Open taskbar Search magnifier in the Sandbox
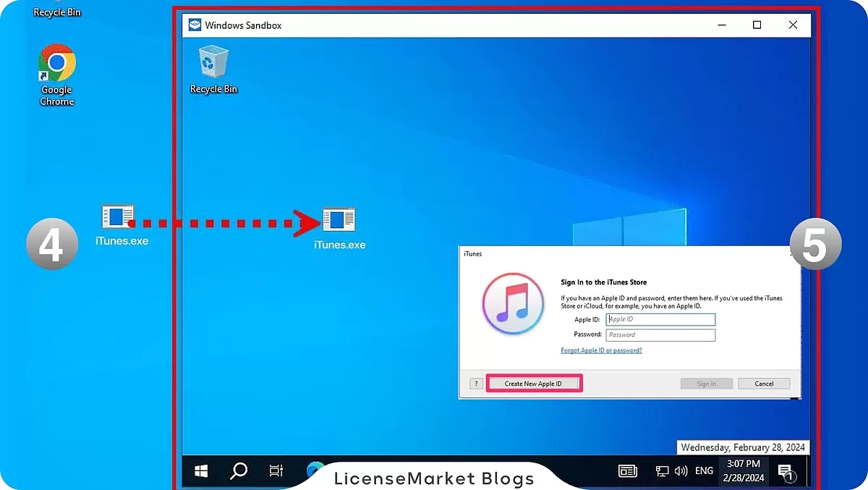This screenshot has width=868, height=490. point(239,471)
